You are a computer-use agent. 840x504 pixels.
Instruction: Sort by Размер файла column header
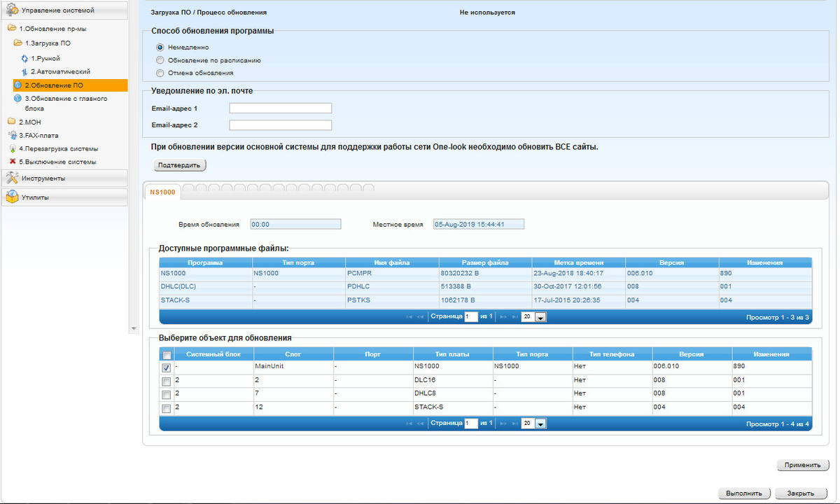[x=486, y=262]
